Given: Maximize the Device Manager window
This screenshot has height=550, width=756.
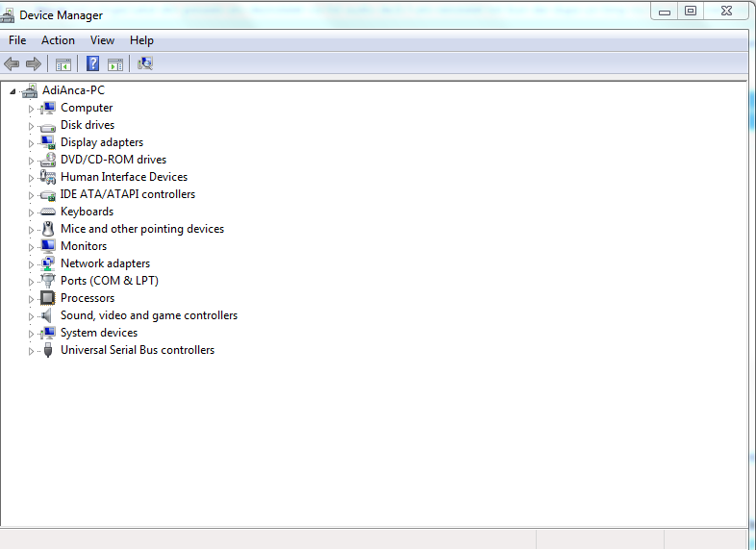Looking at the screenshot, I should (x=691, y=12).
